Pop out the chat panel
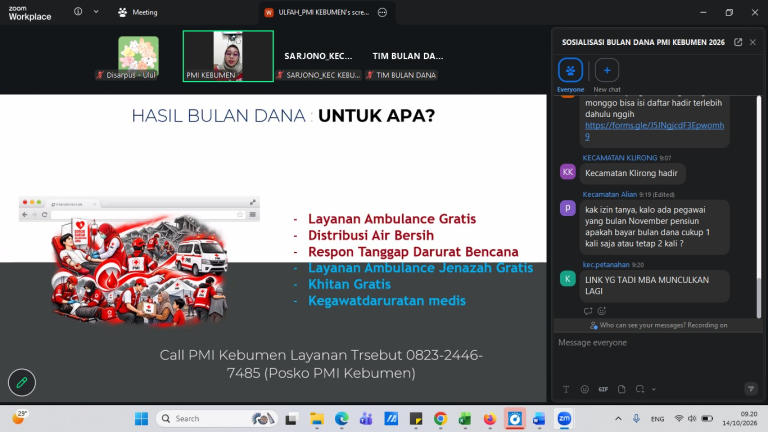The image size is (768, 432). click(x=738, y=42)
